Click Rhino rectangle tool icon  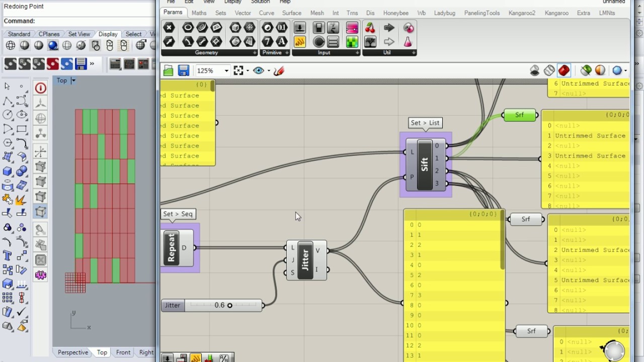click(21, 129)
